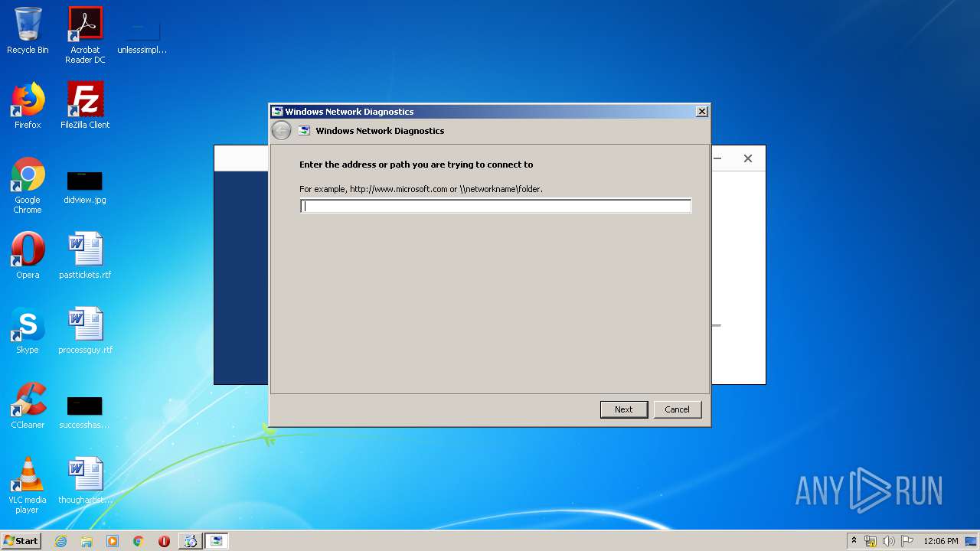Click Show desktop button in taskbar corner
The height and width of the screenshot is (551, 980).
tap(972, 541)
